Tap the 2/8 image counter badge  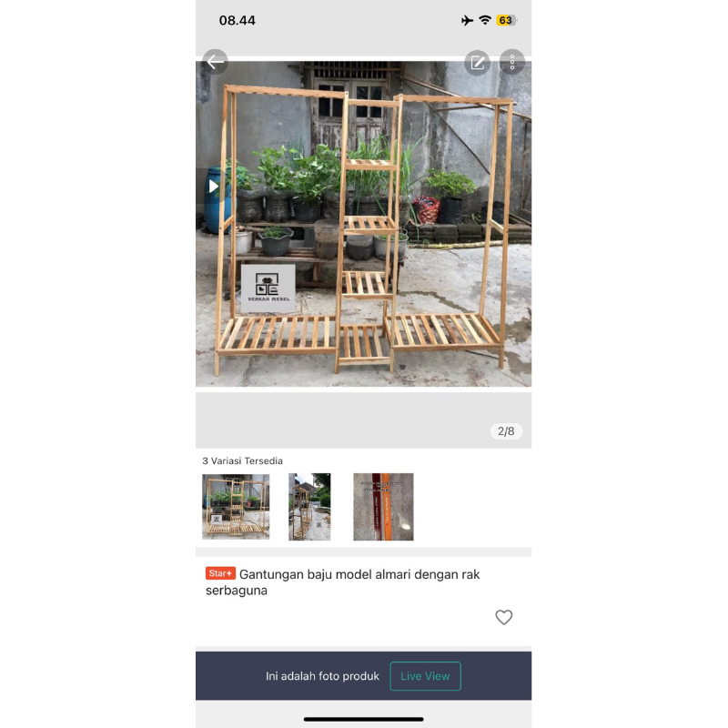click(x=506, y=431)
